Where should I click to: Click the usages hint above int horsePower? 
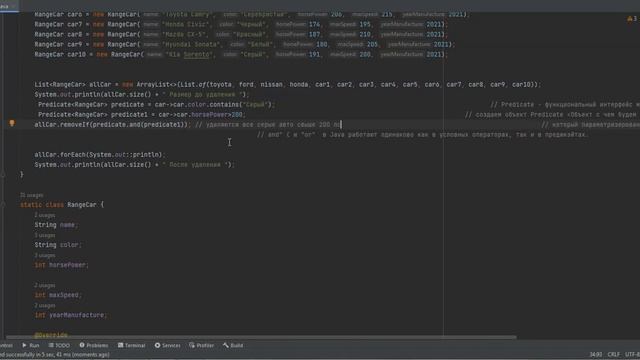coord(44,255)
